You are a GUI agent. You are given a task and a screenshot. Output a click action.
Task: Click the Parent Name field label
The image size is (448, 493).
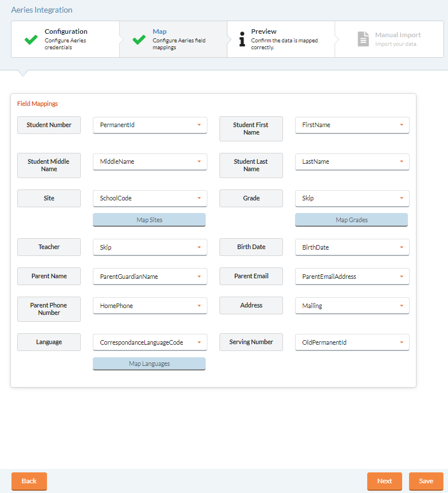(49, 277)
